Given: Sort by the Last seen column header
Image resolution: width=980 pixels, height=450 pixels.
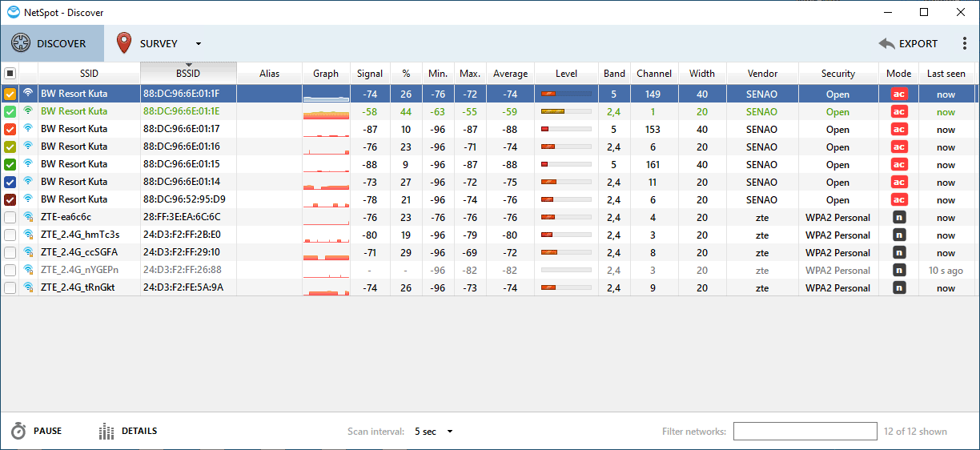Looking at the screenshot, I should (x=946, y=73).
